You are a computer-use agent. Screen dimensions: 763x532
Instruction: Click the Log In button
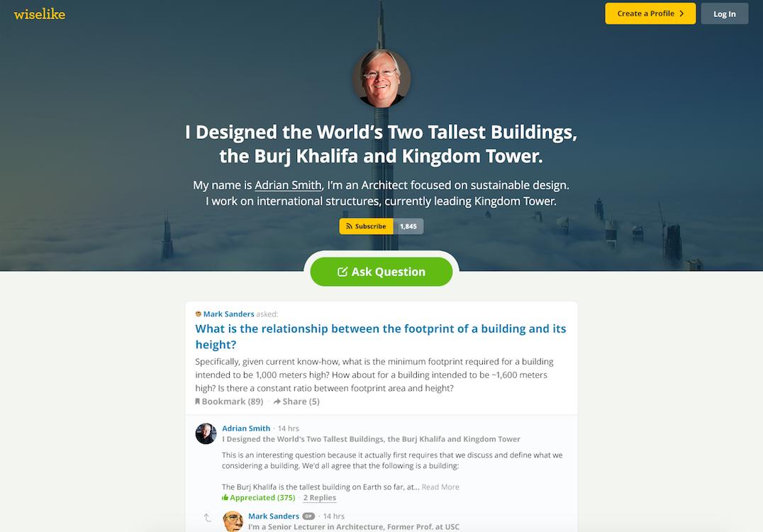(725, 13)
